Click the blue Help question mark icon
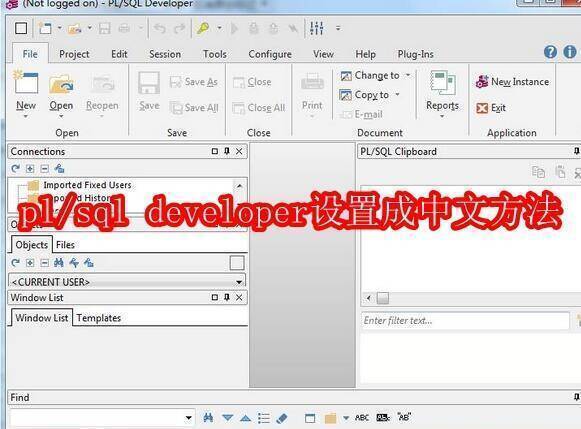This screenshot has width=581, height=429. click(550, 52)
